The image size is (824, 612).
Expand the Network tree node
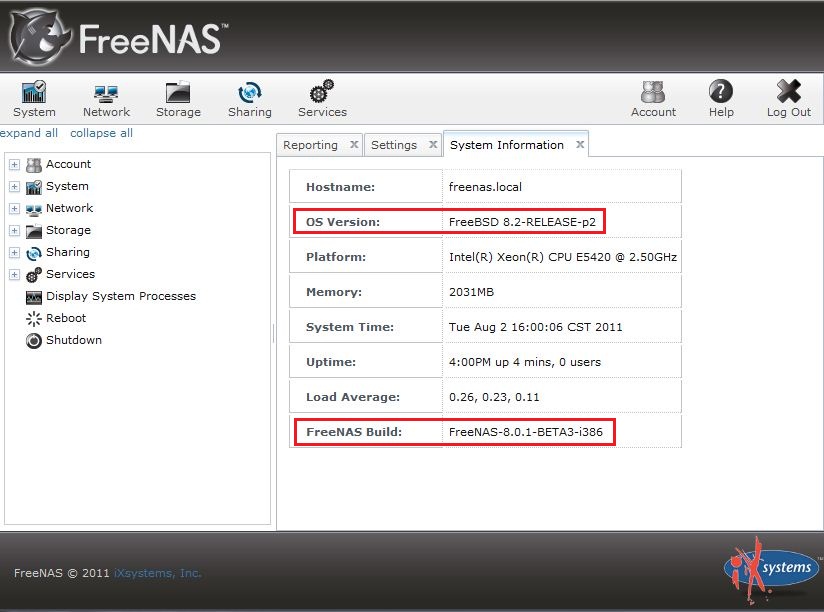tap(14, 208)
